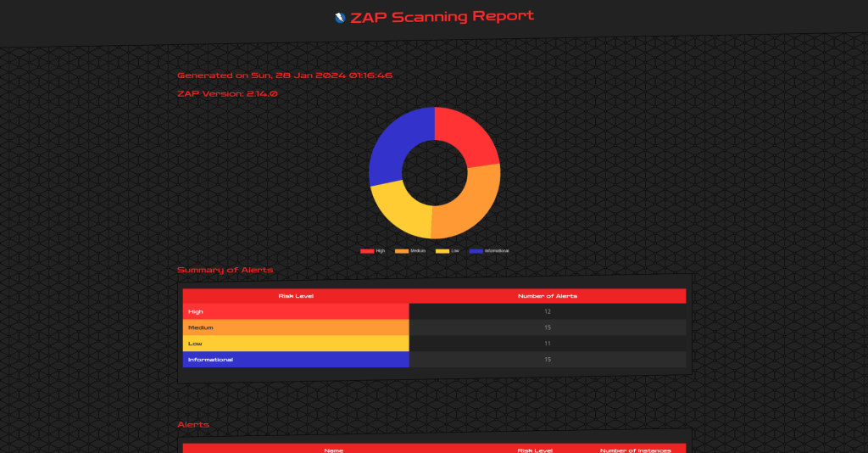The image size is (868, 453).
Task: Toggle the Informational legend item in chart
Action: pos(489,251)
